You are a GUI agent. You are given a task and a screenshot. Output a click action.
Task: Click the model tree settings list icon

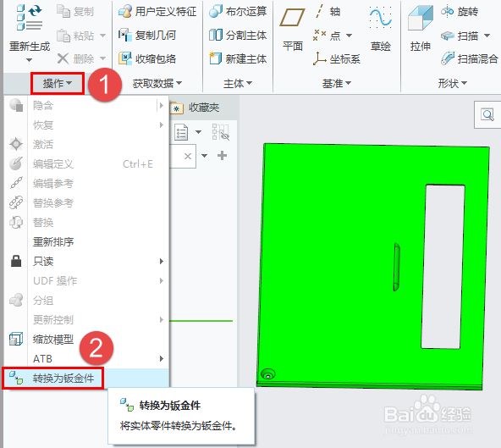181,132
